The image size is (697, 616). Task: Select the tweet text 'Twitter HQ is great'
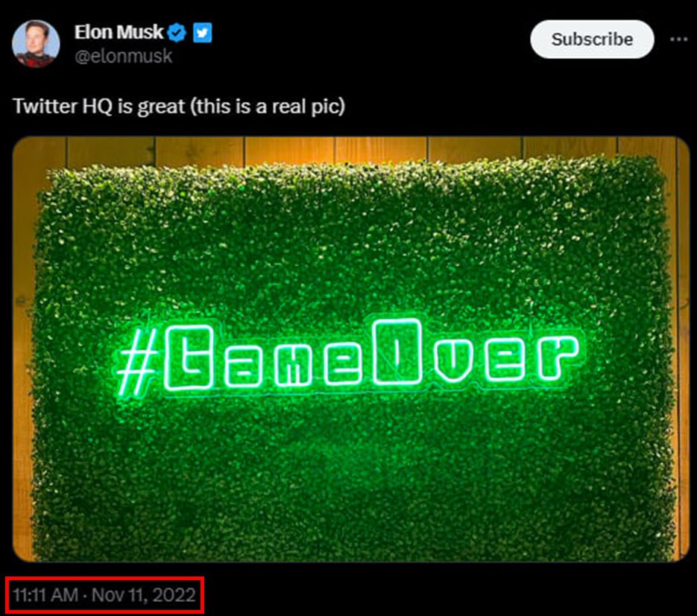(99, 107)
